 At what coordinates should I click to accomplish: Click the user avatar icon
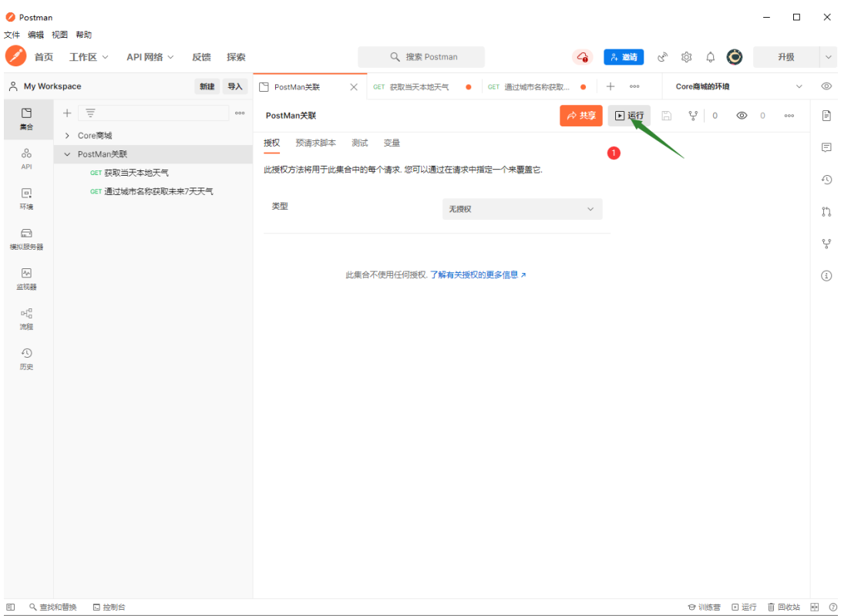[x=735, y=57]
